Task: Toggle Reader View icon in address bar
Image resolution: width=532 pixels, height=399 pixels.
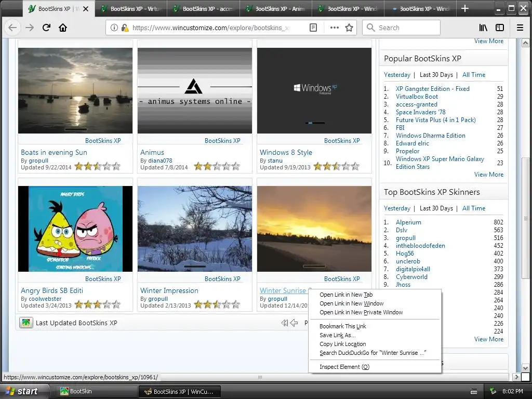Action: [313, 28]
